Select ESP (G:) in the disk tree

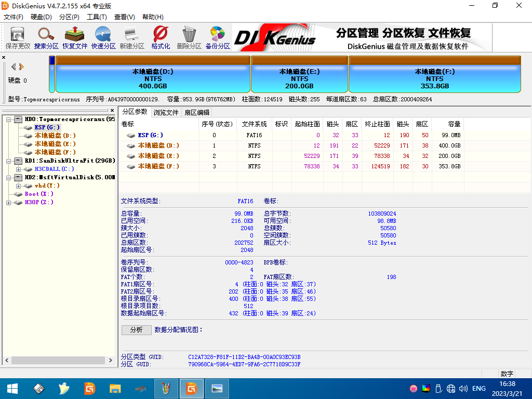pyautogui.click(x=47, y=127)
